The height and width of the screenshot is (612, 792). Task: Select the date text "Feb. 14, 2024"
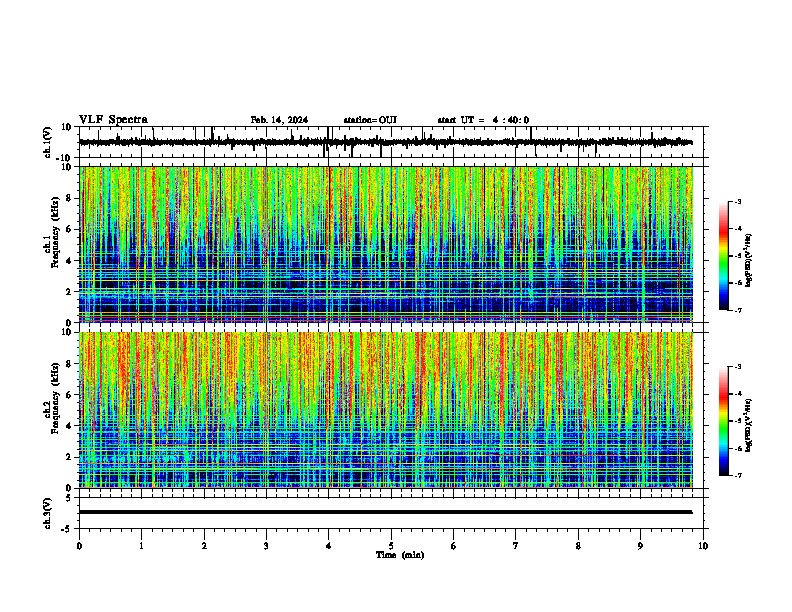(x=279, y=120)
